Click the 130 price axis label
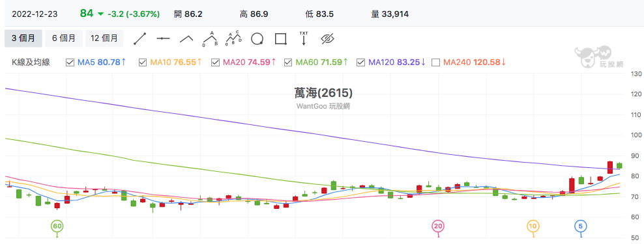Viewport: 644px width, 244px height. 636,74
